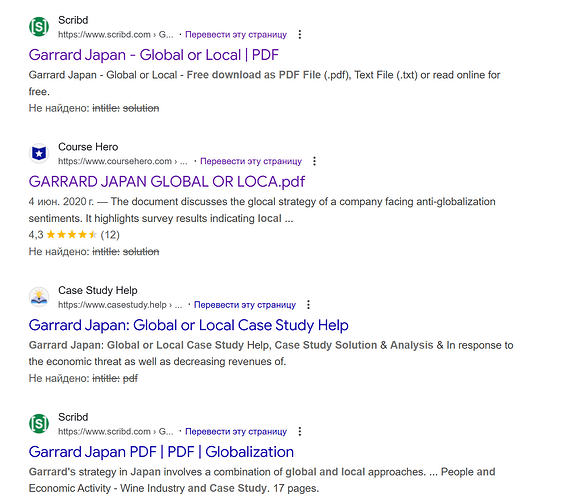587x499 pixels.
Task: Open three-dot menu for Garrard Japan PDF | Globalization result
Action: 299,431
